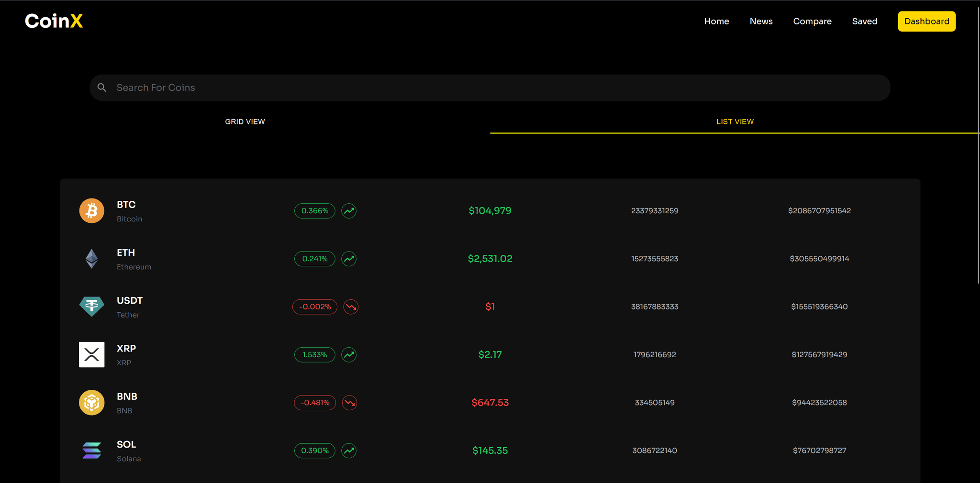Click the BNB logo icon

pos(91,403)
